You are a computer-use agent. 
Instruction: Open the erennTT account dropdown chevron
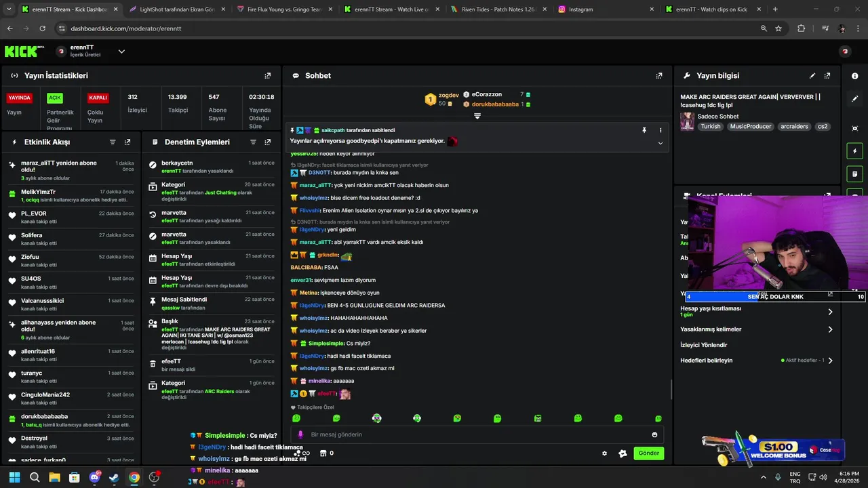[121, 52]
